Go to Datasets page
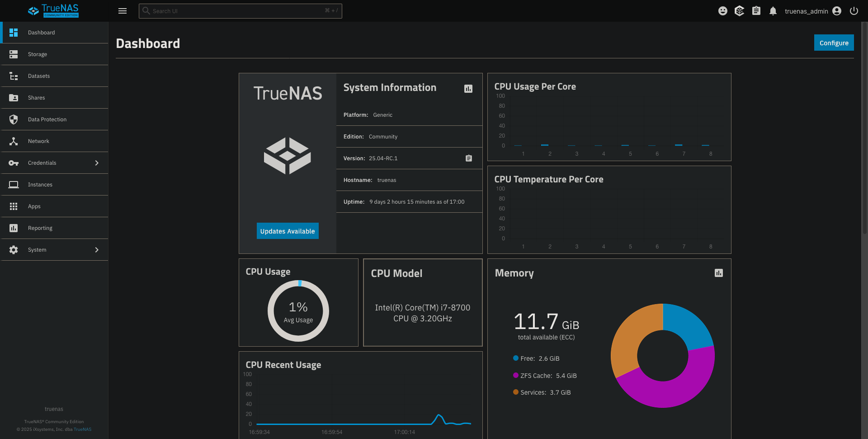The image size is (868, 439). (x=54, y=76)
